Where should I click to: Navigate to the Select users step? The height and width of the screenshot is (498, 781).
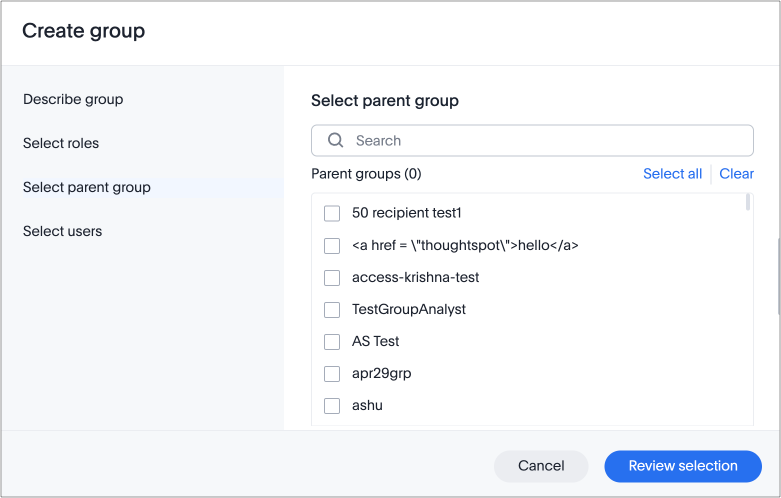62,231
